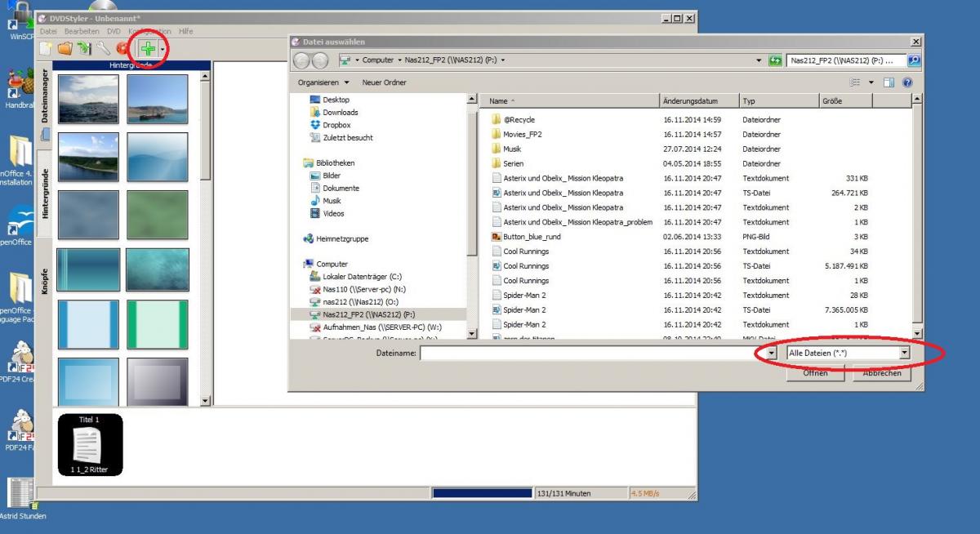Open dropdown arrow next to green plus button
The height and width of the screenshot is (534, 980).
pyautogui.click(x=163, y=50)
